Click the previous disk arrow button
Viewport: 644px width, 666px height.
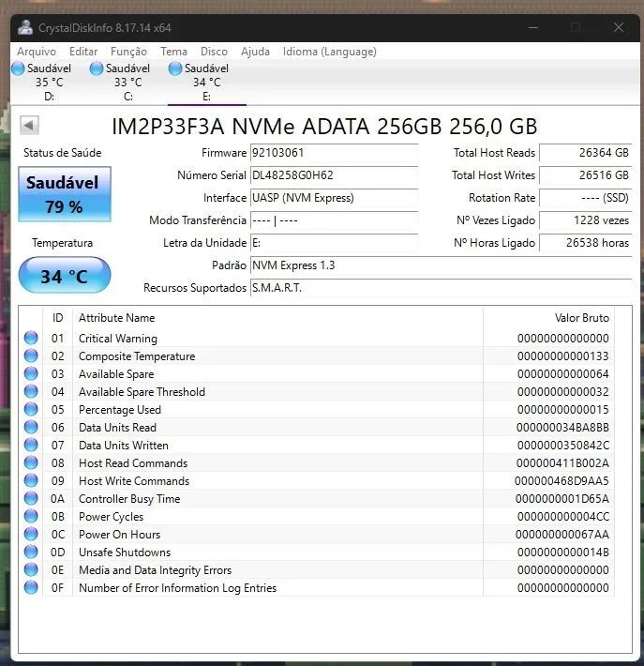(x=29, y=126)
